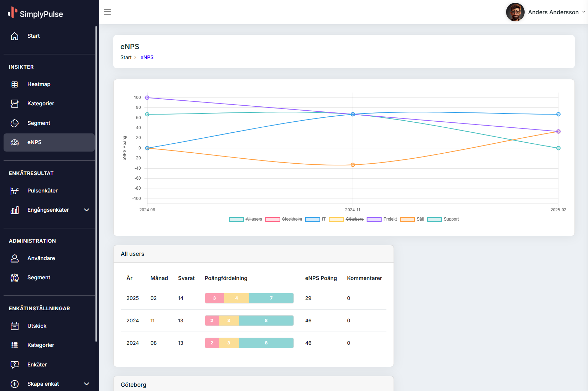The width and height of the screenshot is (588, 391).
Task: Click the Pulsenkäter wave icon
Action: pos(15,191)
